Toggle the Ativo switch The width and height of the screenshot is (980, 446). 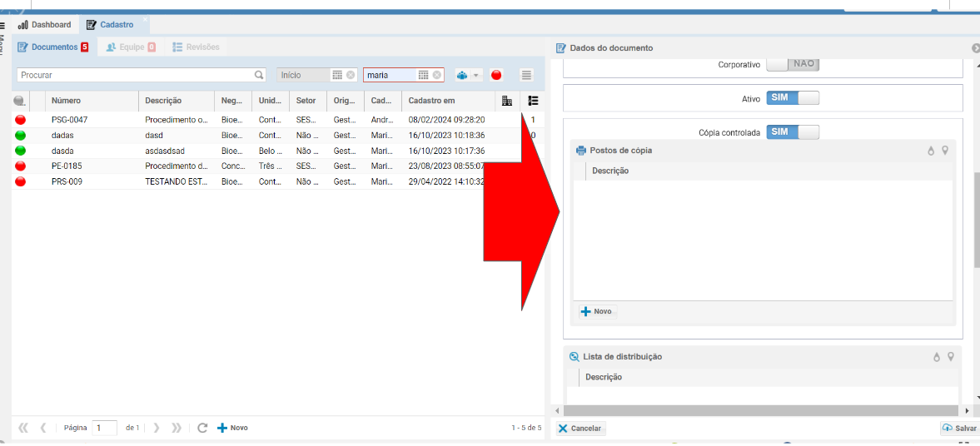pos(793,98)
